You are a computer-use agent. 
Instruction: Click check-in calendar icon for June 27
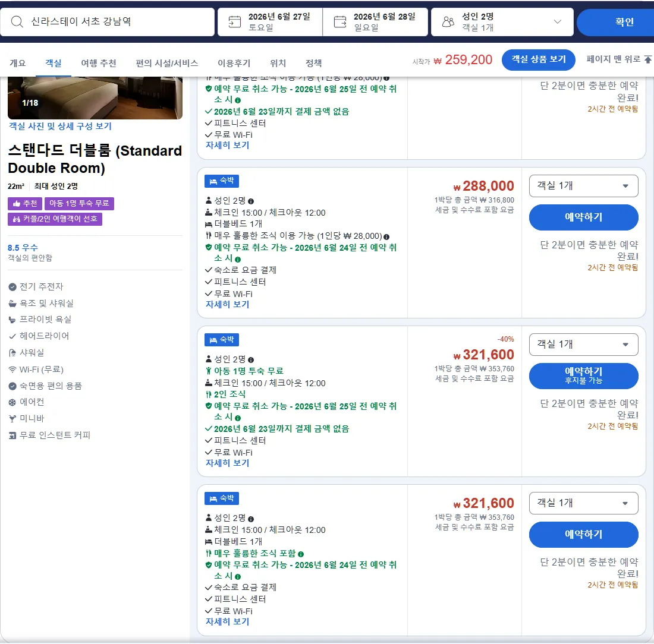(x=235, y=21)
